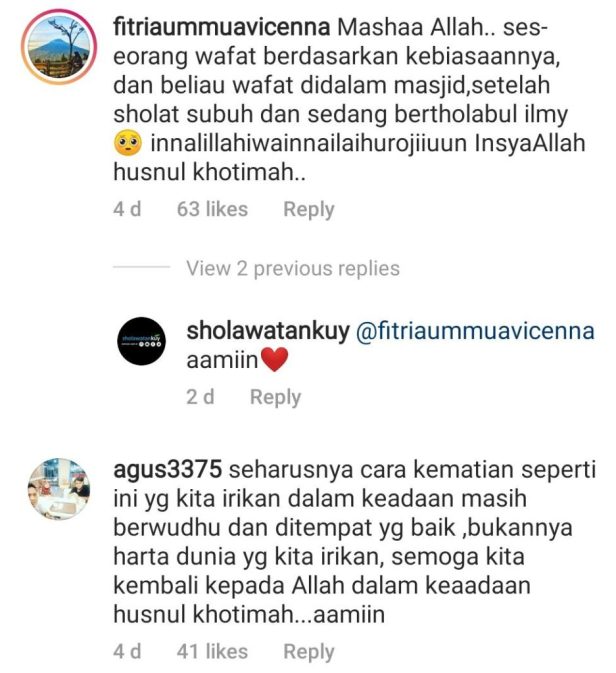Click the 'husnul khotimah...aamiin' comment text

(249, 614)
